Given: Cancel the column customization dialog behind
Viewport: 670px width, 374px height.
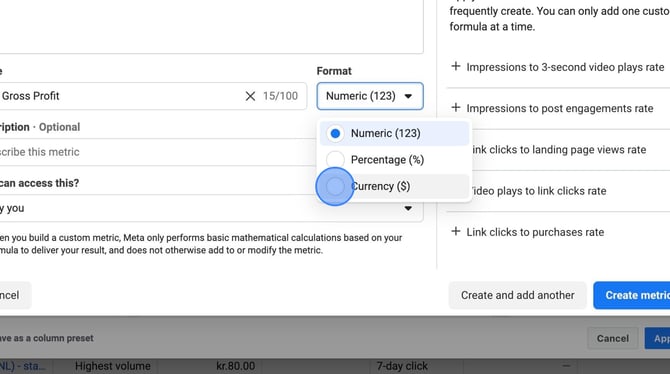Looking at the screenshot, I should 613,339.
